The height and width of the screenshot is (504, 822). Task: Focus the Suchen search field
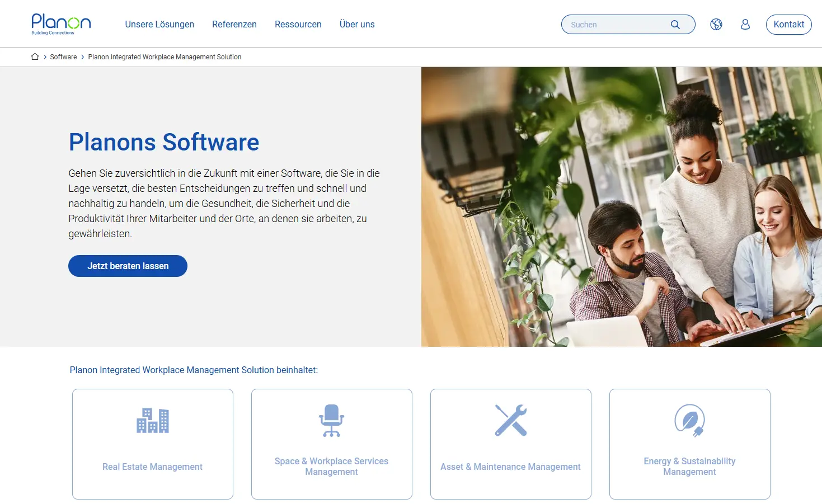coord(616,25)
